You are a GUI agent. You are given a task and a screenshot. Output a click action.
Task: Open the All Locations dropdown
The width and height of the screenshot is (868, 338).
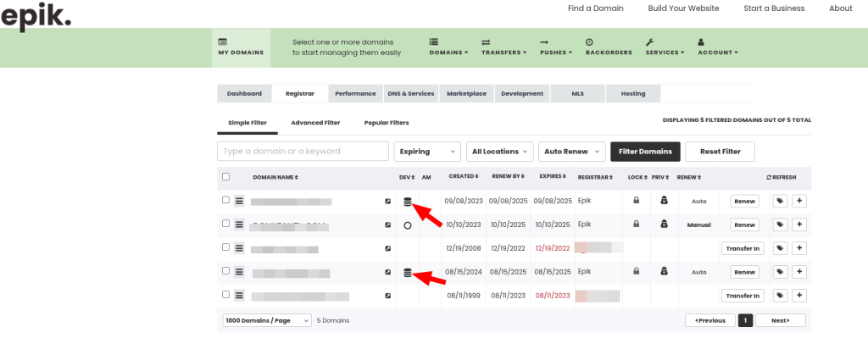coord(500,152)
